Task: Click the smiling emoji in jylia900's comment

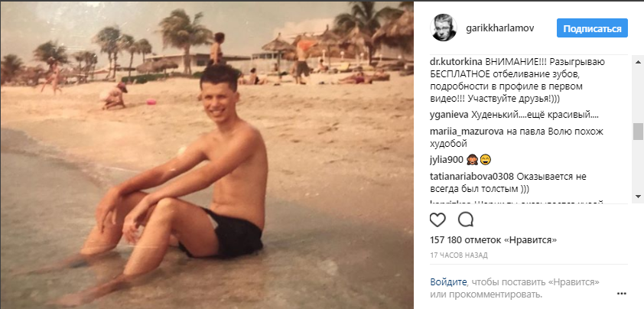Action: click(486, 160)
